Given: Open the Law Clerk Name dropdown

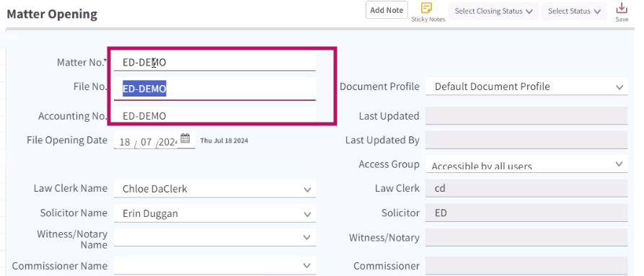Looking at the screenshot, I should pyautogui.click(x=215, y=189).
